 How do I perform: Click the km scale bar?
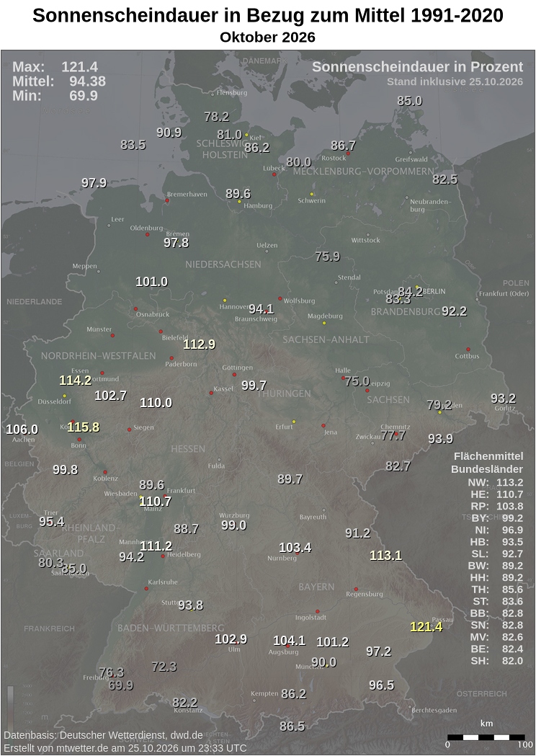click(x=486, y=737)
